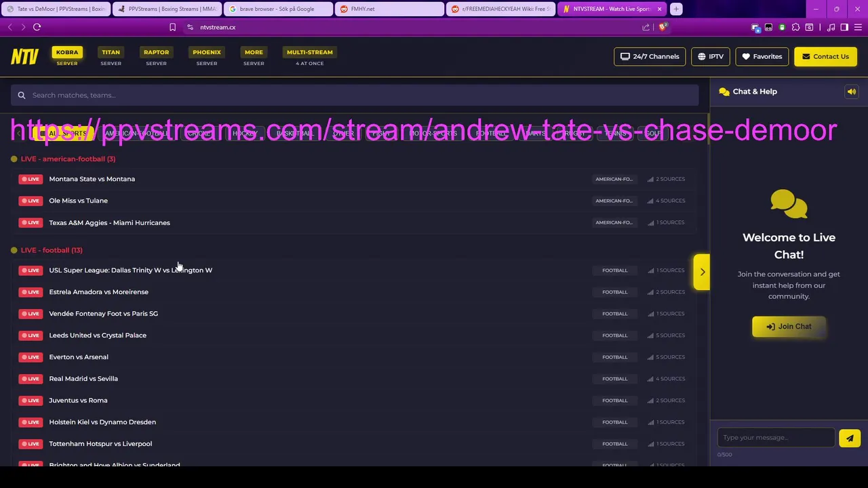Open the Brave hamburger menu
The width and height of the screenshot is (868, 488).
(x=858, y=27)
